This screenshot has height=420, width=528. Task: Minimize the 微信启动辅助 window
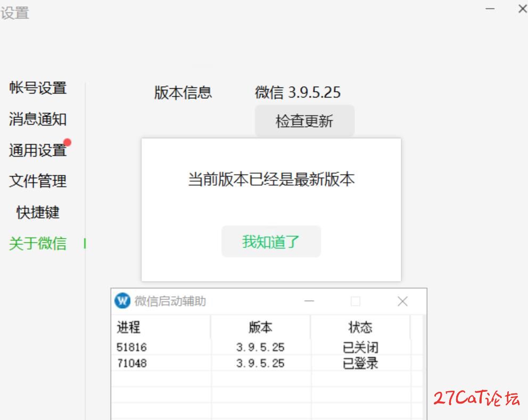pyautogui.click(x=309, y=301)
